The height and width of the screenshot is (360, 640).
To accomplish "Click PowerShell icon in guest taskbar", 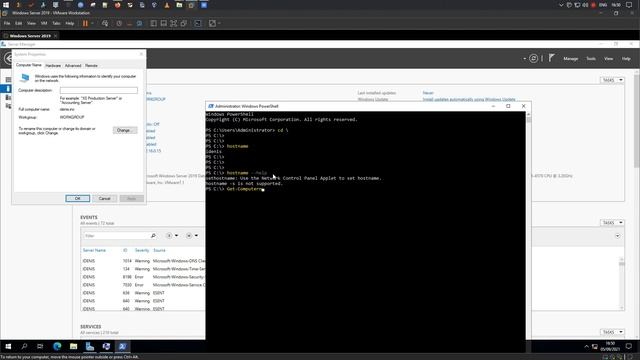I will coord(122,347).
